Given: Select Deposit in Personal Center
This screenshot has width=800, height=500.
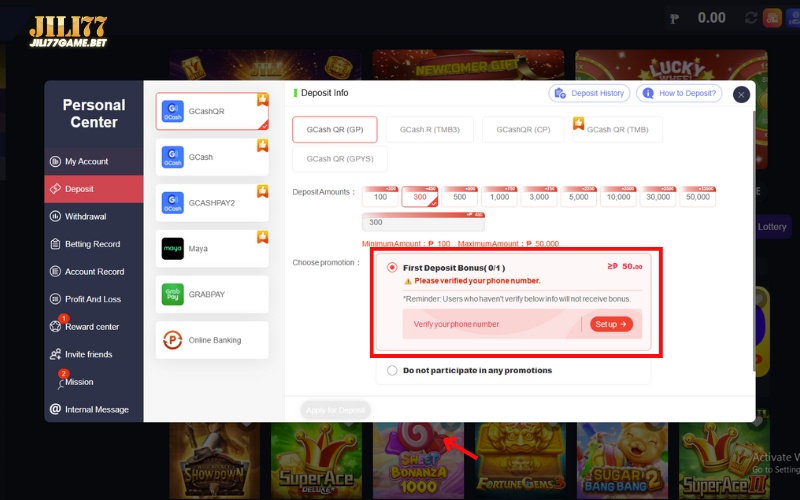Looking at the screenshot, I should pos(94,189).
